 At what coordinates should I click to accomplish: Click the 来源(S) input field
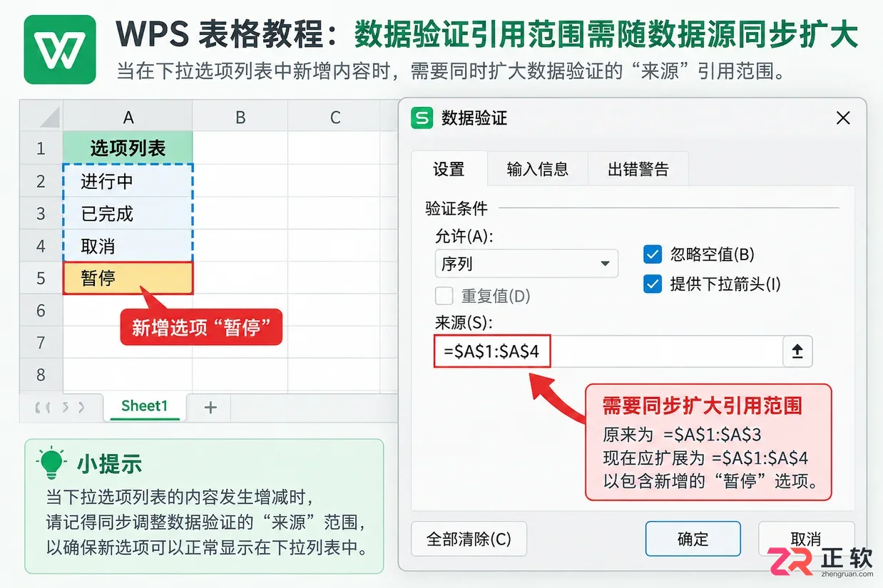click(x=608, y=351)
